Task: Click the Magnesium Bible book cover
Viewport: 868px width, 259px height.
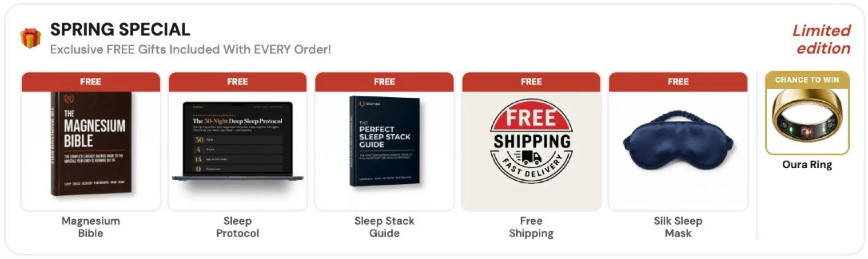Action: pos(91,144)
